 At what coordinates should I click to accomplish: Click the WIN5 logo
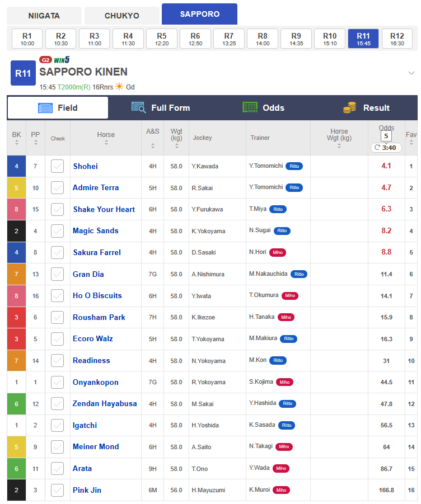(62, 60)
